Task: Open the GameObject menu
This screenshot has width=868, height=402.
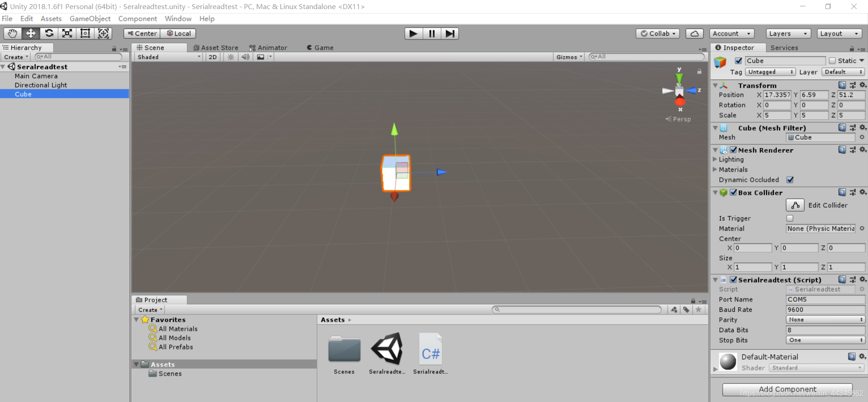Action: [90, 19]
